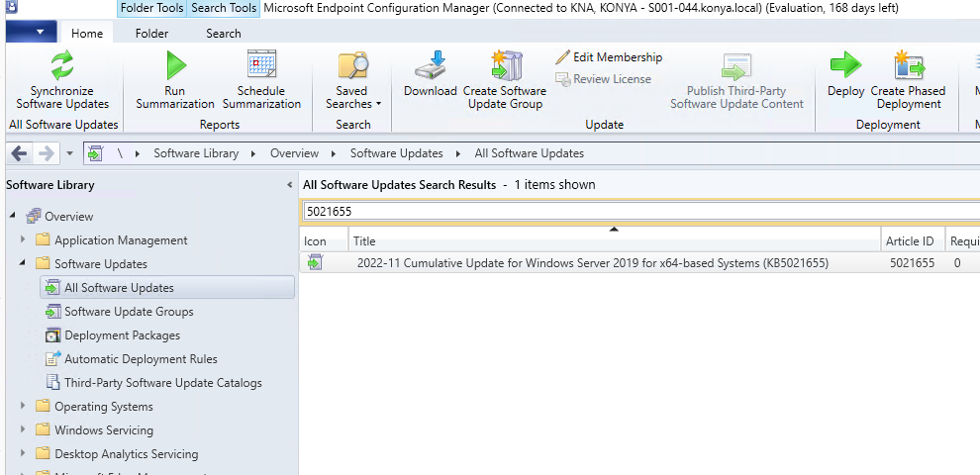This screenshot has width=980, height=475.
Task: Expand Desktop Analytics Servicing folder
Action: [23, 454]
